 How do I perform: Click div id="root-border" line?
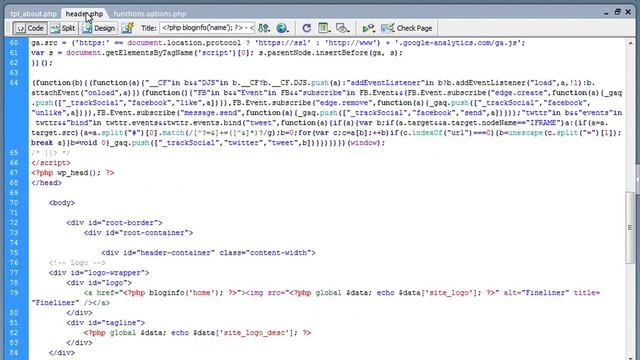[x=114, y=223]
